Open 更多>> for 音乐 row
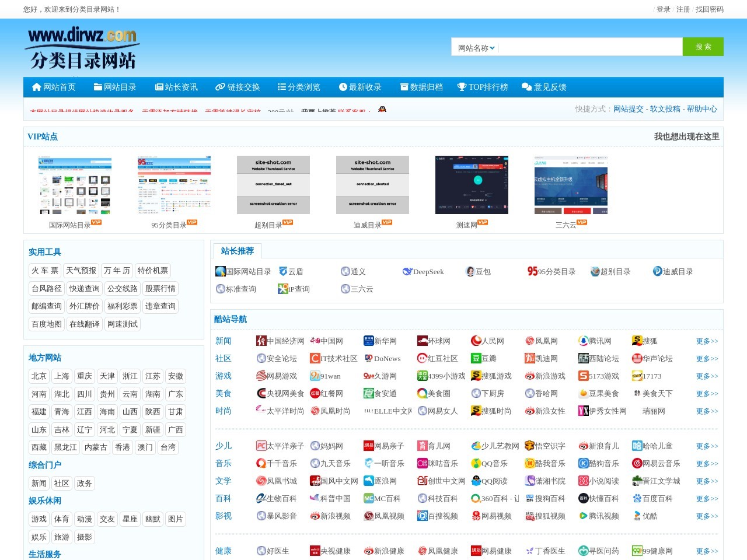 (x=707, y=464)
